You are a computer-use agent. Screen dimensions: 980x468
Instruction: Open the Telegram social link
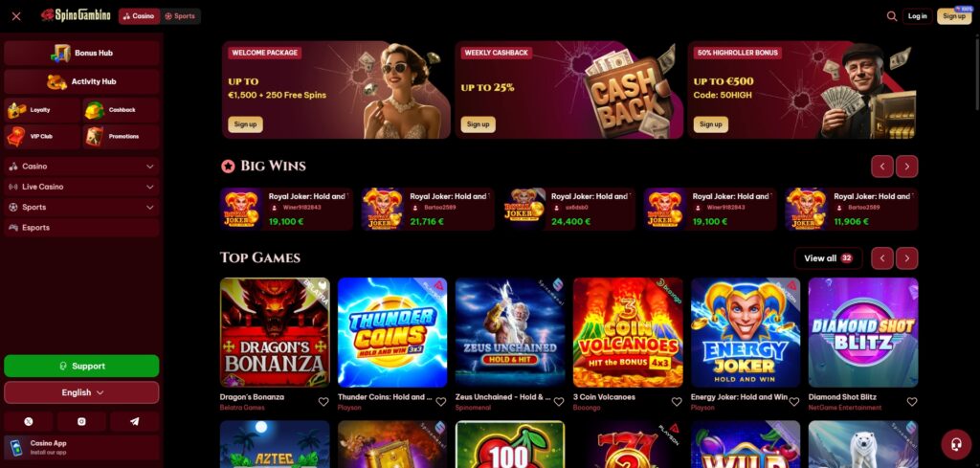pyautogui.click(x=134, y=422)
